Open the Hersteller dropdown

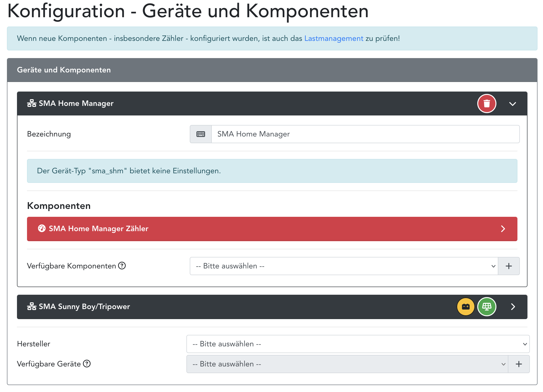[x=358, y=344]
